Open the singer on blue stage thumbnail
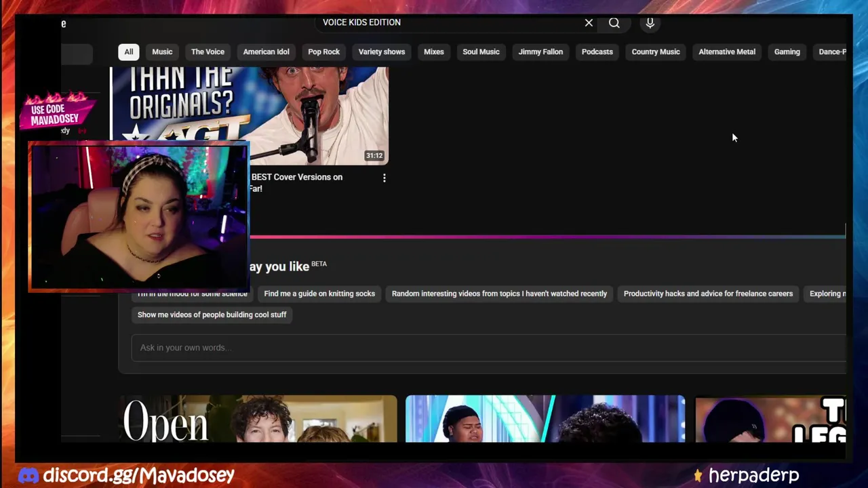The image size is (868, 488). click(x=545, y=418)
